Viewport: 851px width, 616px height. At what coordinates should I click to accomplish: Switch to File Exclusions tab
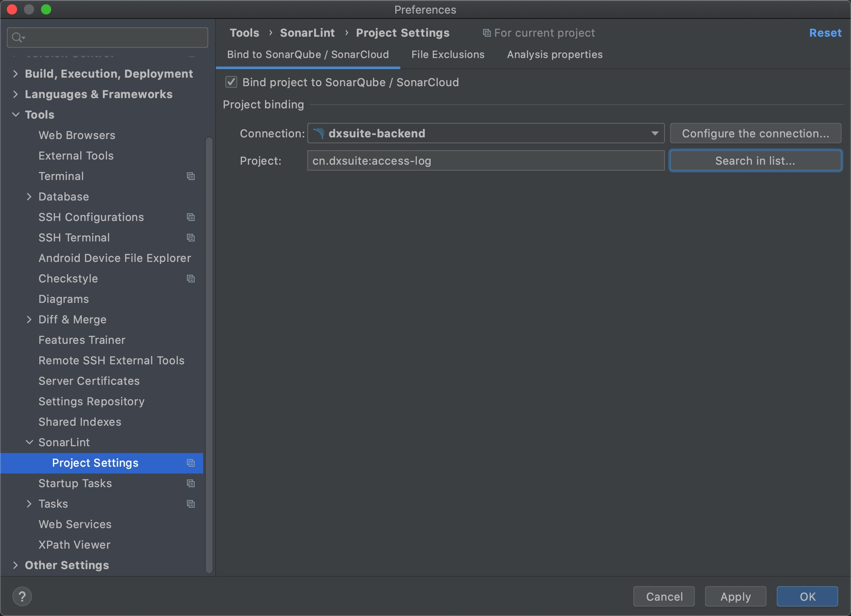tap(448, 55)
